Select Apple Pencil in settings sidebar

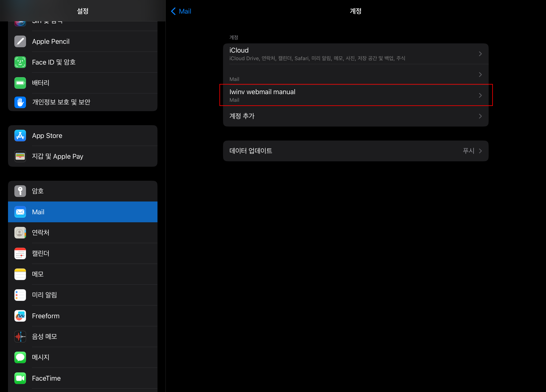point(83,41)
